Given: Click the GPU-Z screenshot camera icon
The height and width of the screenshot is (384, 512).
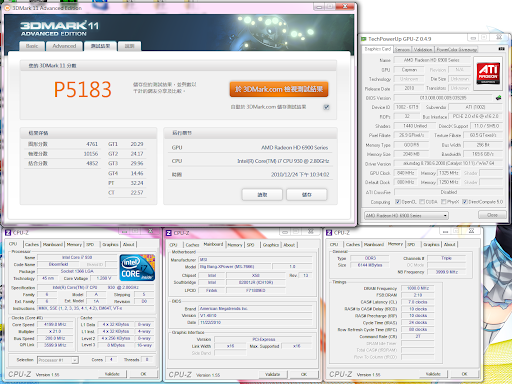Looking at the screenshot, I should (x=501, y=49).
